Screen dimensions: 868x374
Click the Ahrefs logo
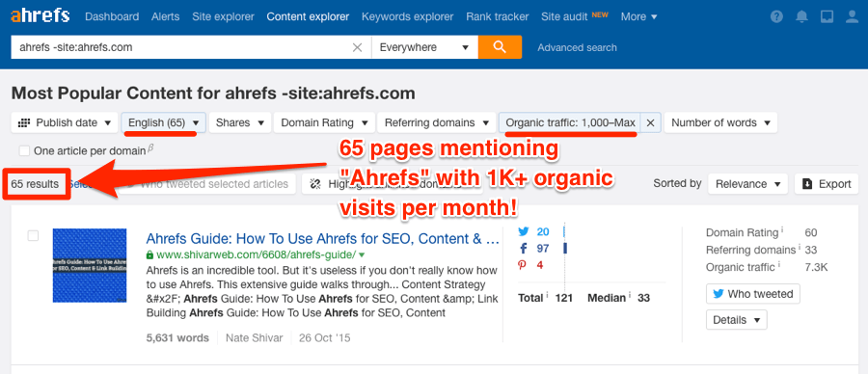coord(40,15)
